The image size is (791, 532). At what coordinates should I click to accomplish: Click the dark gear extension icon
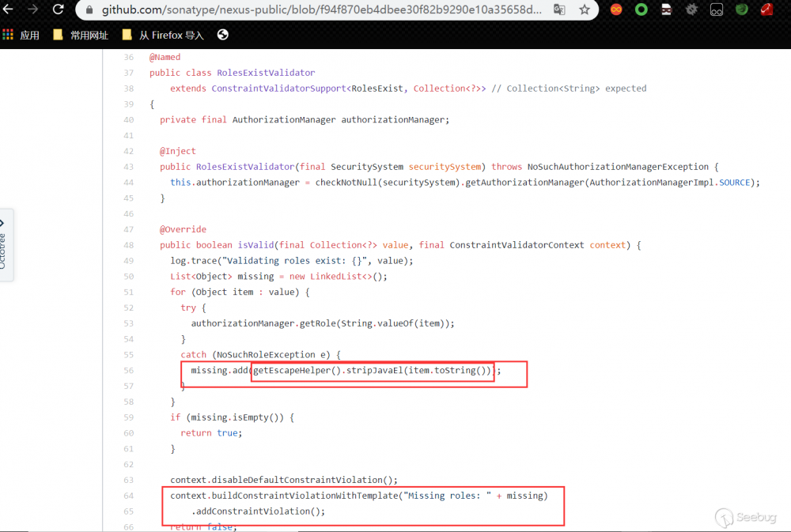690,9
